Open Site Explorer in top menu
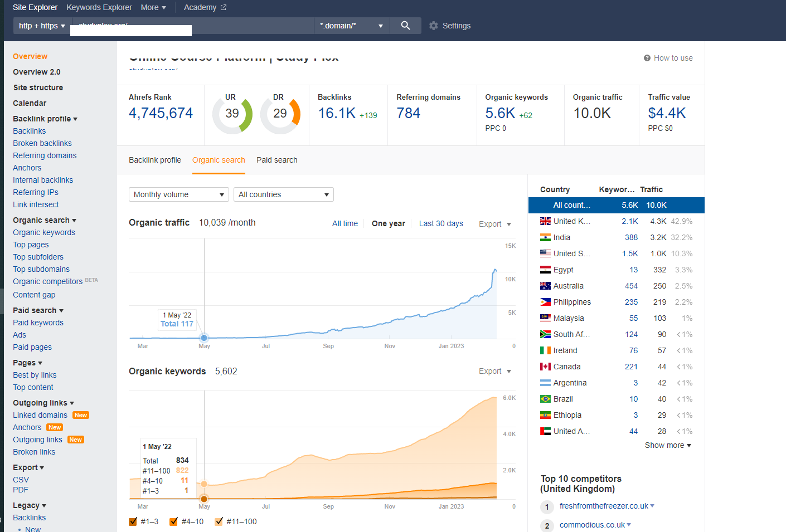786x532 pixels. (x=35, y=7)
